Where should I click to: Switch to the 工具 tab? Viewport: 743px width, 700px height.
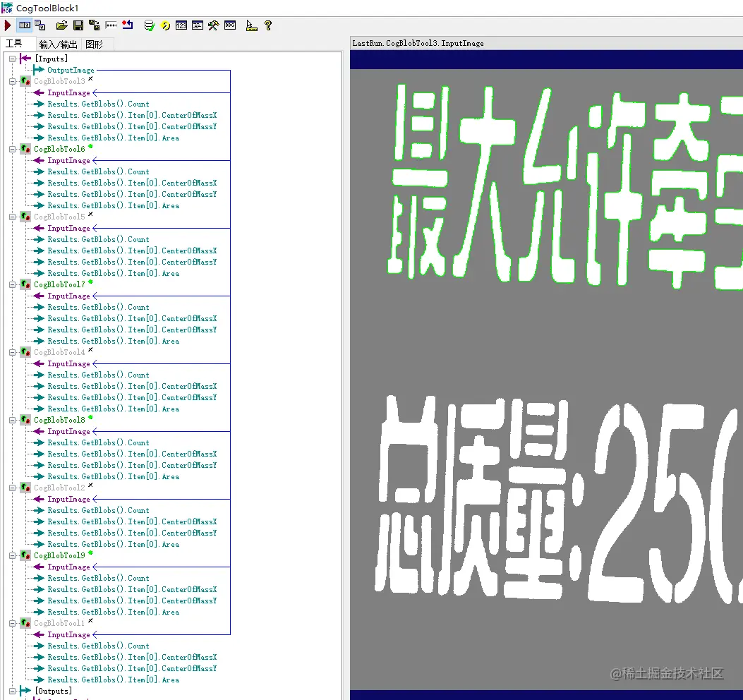pyautogui.click(x=13, y=44)
